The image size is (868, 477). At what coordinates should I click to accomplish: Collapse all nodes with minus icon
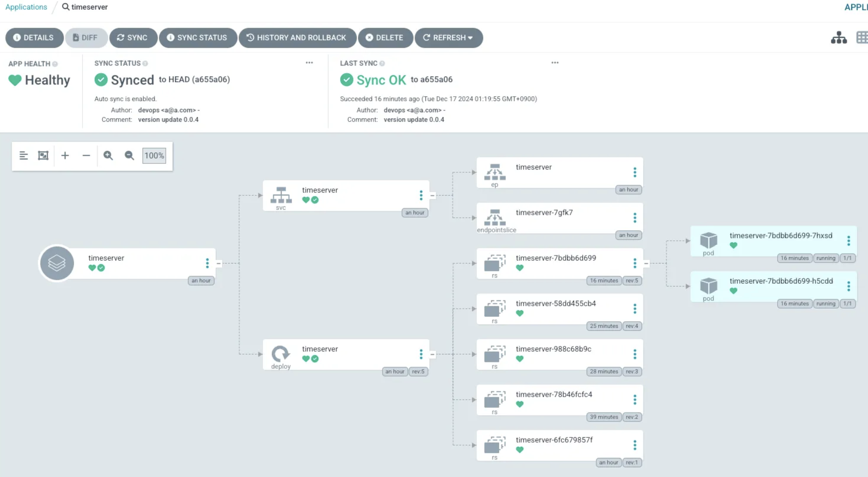[x=86, y=155]
